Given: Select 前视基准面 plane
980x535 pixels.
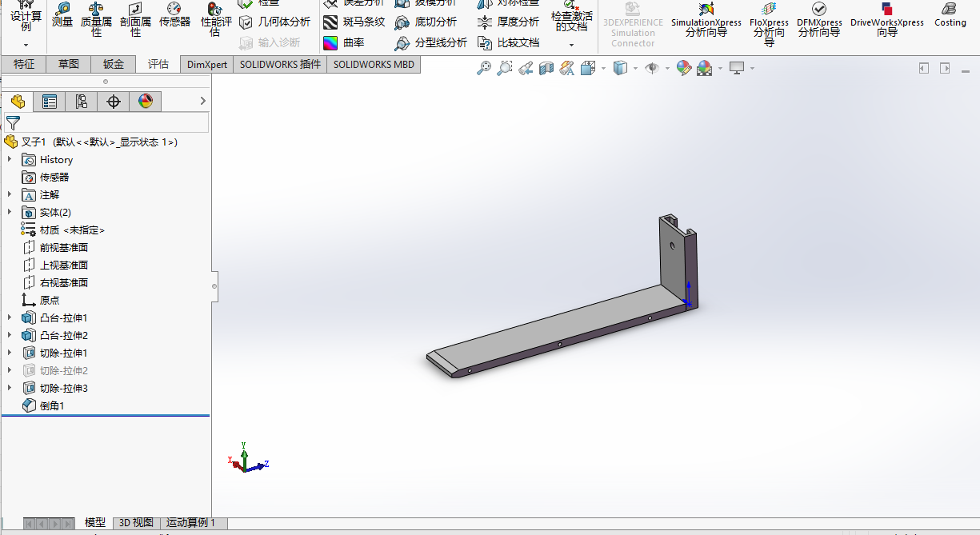Looking at the screenshot, I should click(55, 247).
